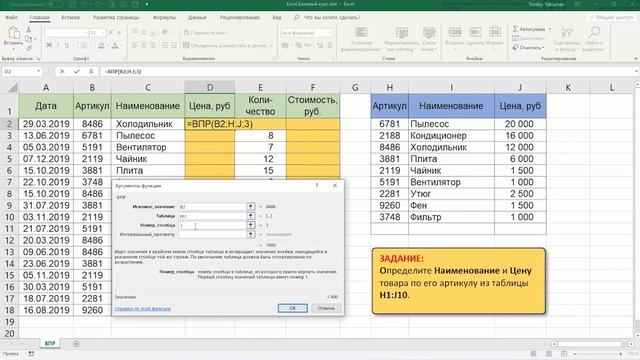The image size is (640, 360).
Task: Click Format as Table icon
Action: 402,32
